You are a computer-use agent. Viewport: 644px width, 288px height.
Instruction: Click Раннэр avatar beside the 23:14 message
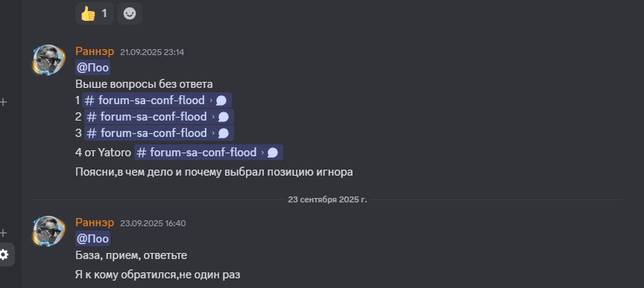pyautogui.click(x=49, y=60)
